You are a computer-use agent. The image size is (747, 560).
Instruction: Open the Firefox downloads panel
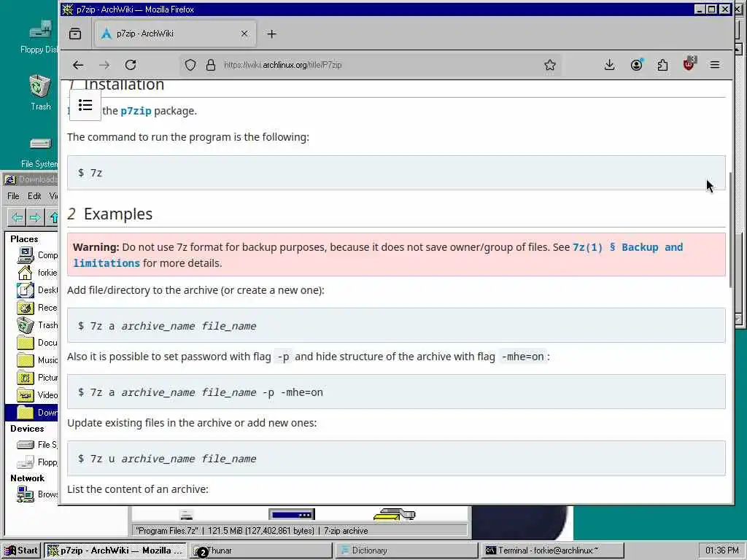pyautogui.click(x=609, y=65)
